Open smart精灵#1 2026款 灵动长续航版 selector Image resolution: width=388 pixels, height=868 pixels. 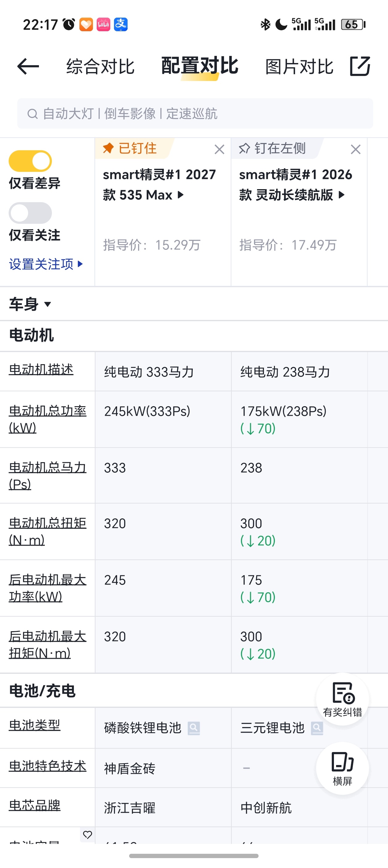pyautogui.click(x=295, y=185)
